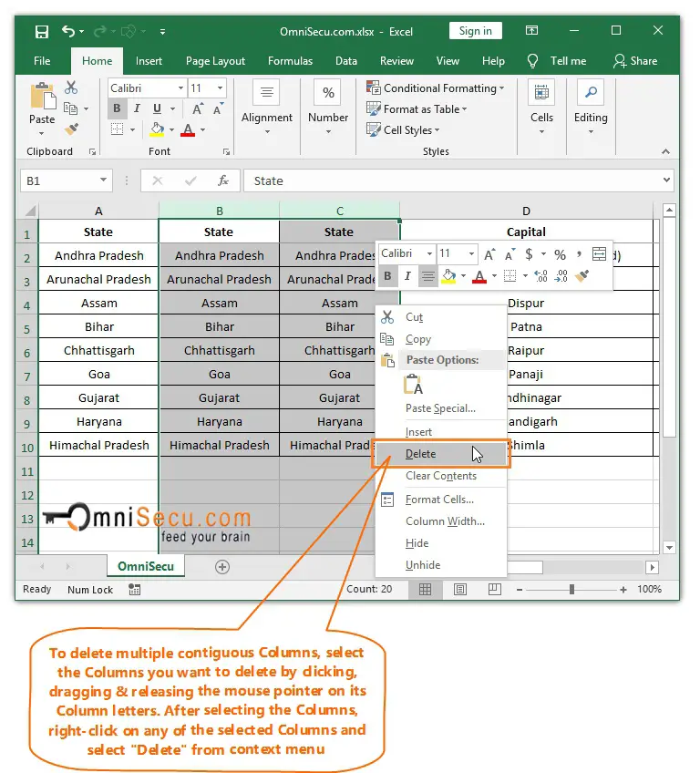Click the Increase Decimal icon in the mini toolbar
This screenshot has height=773, width=700.
coord(540,276)
